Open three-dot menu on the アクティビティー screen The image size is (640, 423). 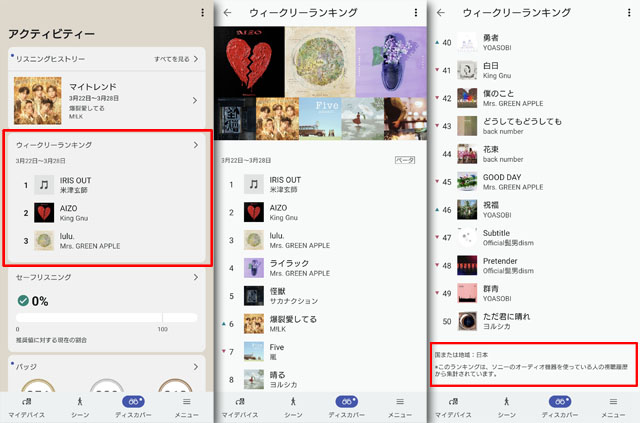point(201,12)
